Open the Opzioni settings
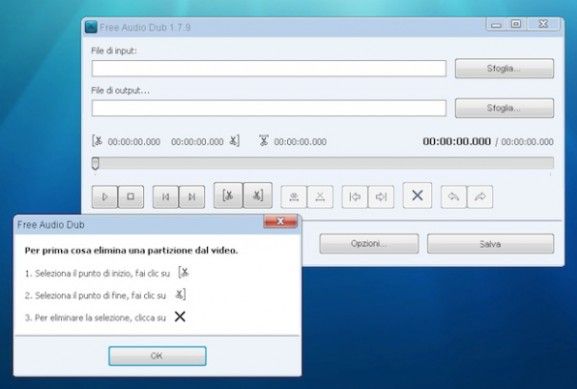The image size is (577, 389). point(369,244)
